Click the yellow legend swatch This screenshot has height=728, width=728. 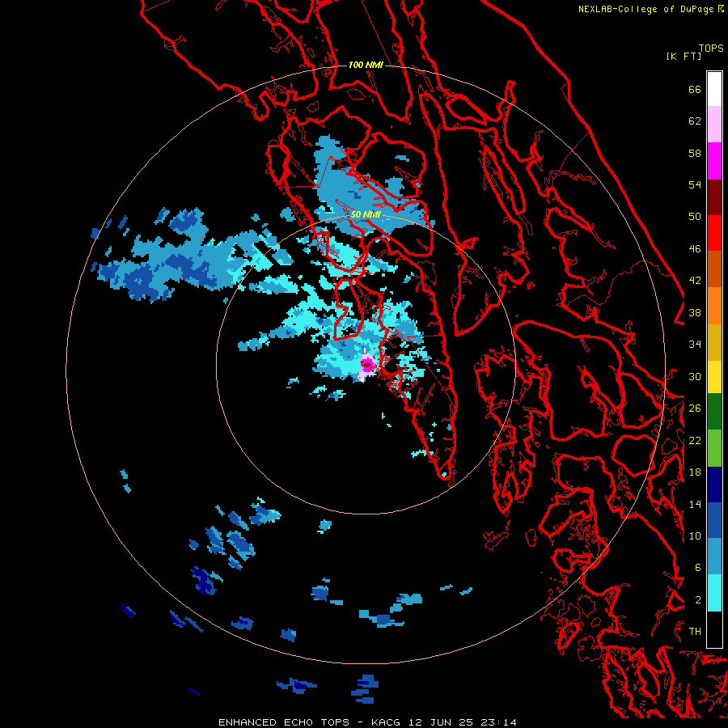[714, 377]
